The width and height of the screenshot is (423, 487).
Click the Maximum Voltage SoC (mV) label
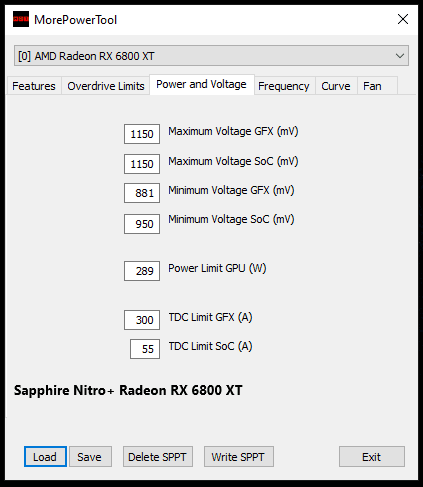tap(233, 162)
